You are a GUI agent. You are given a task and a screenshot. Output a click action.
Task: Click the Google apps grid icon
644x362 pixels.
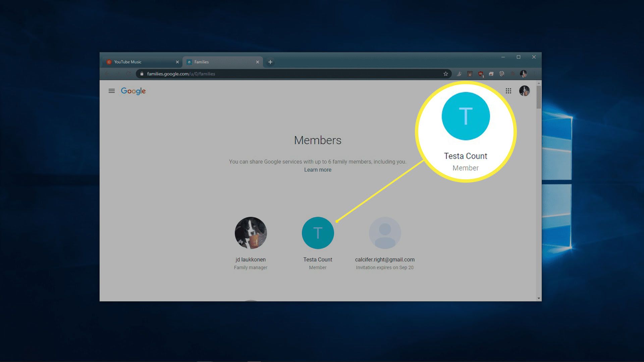(508, 91)
